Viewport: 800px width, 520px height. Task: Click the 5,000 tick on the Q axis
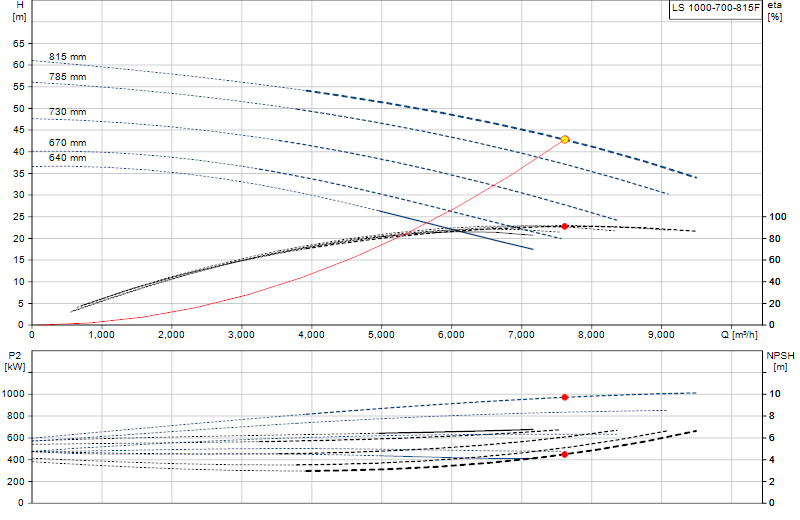(381, 335)
